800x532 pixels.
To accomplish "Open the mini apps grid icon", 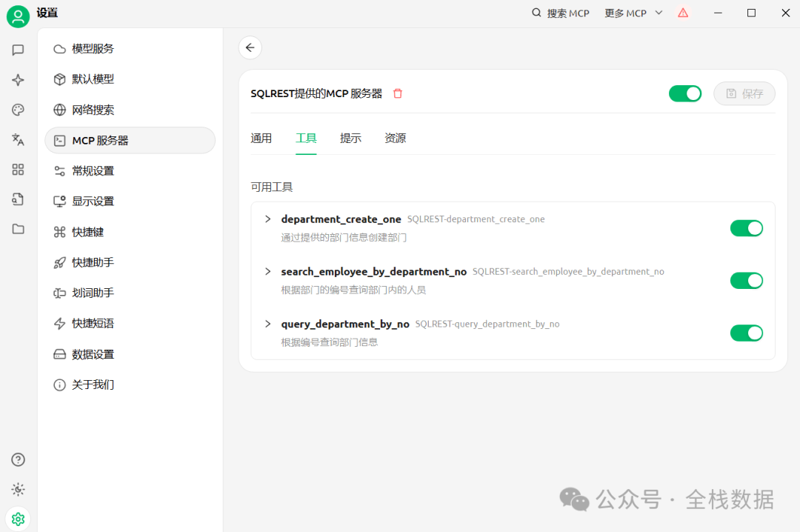I will coord(19,170).
